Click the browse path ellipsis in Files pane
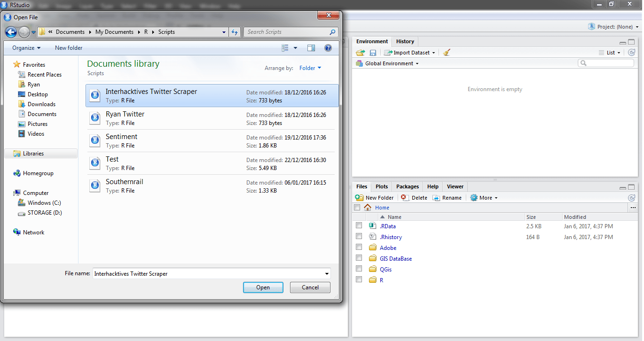 pos(633,208)
